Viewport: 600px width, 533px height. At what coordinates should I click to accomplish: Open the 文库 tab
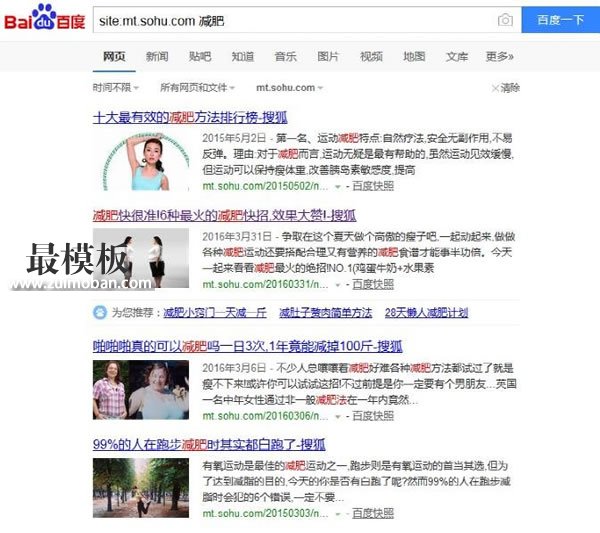pos(457,57)
